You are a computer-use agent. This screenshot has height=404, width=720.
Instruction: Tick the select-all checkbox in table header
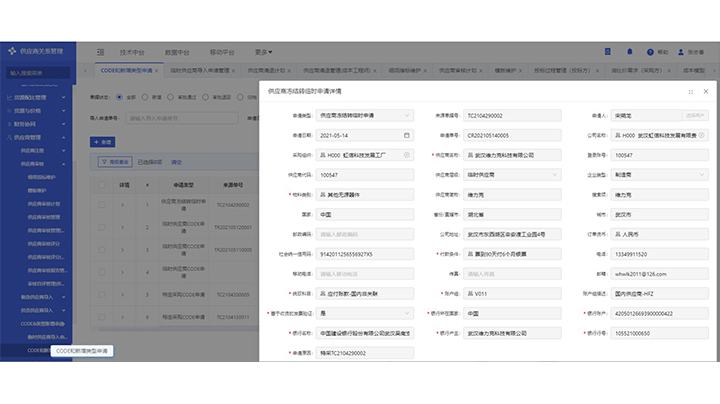pyautogui.click(x=101, y=185)
